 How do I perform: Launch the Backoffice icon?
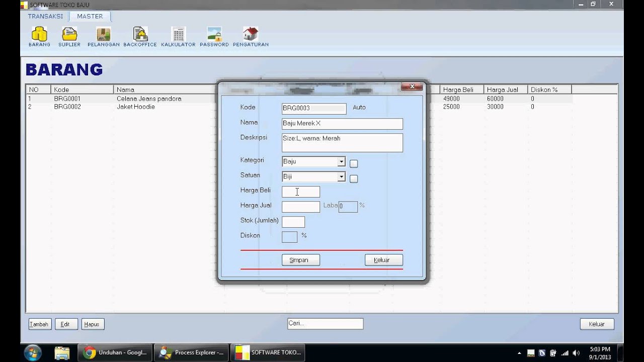tap(140, 34)
